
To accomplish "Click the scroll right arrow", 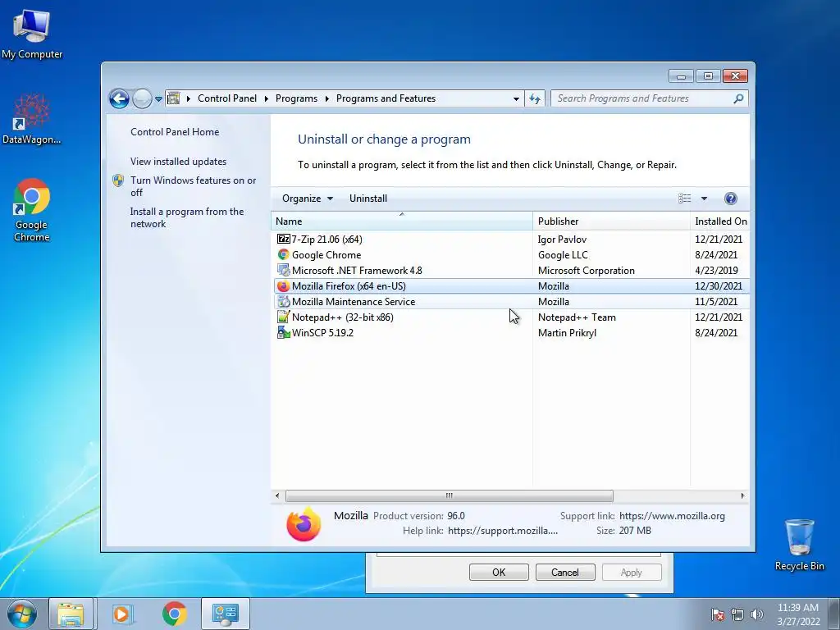I will tap(742, 495).
